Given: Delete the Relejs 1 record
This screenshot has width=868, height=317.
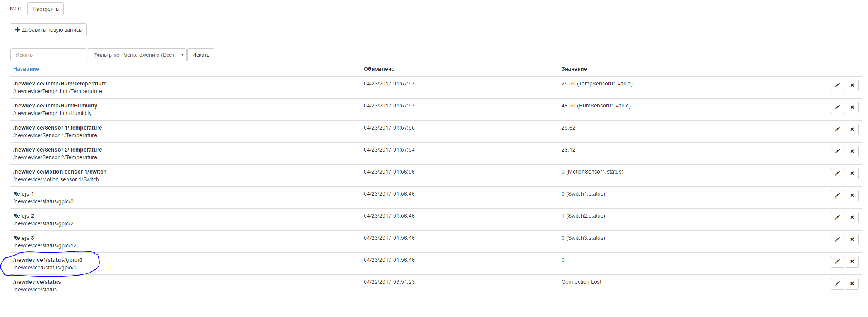Looking at the screenshot, I should click(852, 196).
